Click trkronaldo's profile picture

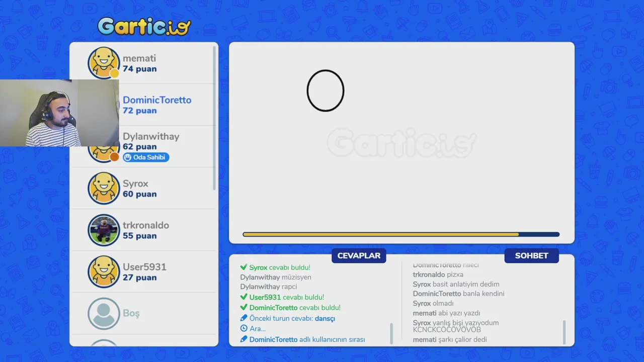click(x=104, y=230)
